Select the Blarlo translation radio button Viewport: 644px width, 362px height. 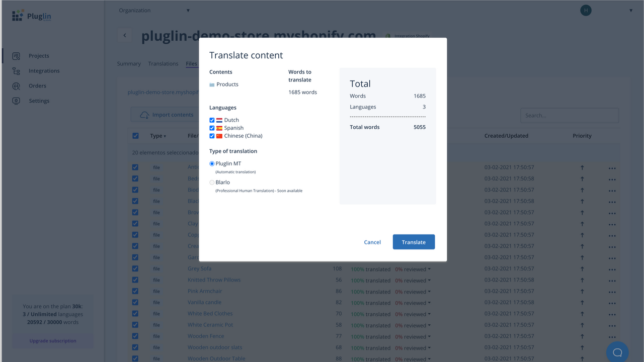coord(212,182)
